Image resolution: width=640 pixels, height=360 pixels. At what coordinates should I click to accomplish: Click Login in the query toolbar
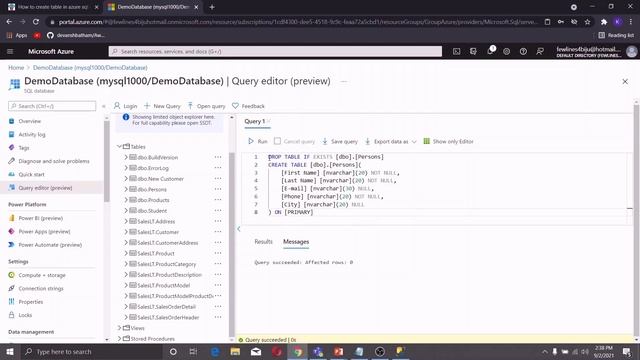pyautogui.click(x=125, y=106)
